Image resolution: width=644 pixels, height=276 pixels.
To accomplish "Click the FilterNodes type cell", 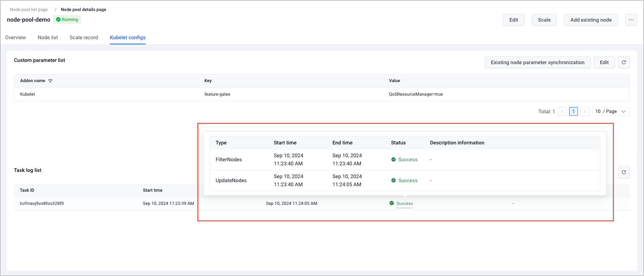I will (x=229, y=159).
